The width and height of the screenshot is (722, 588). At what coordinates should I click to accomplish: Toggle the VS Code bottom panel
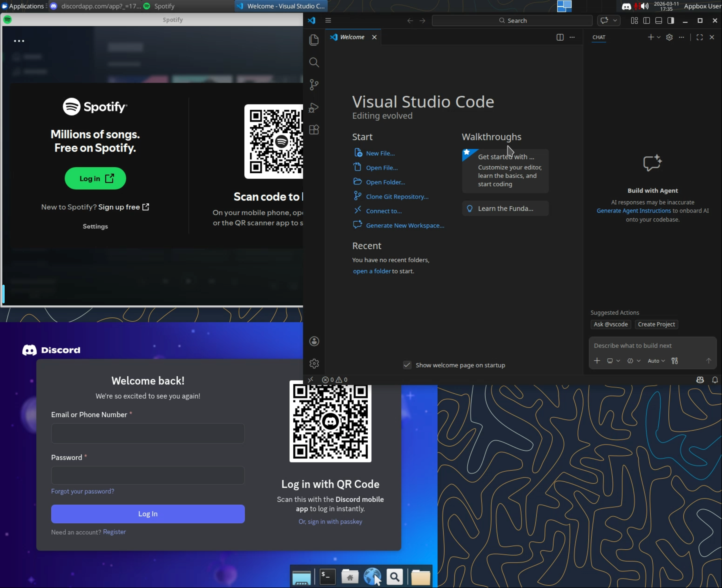pyautogui.click(x=659, y=21)
